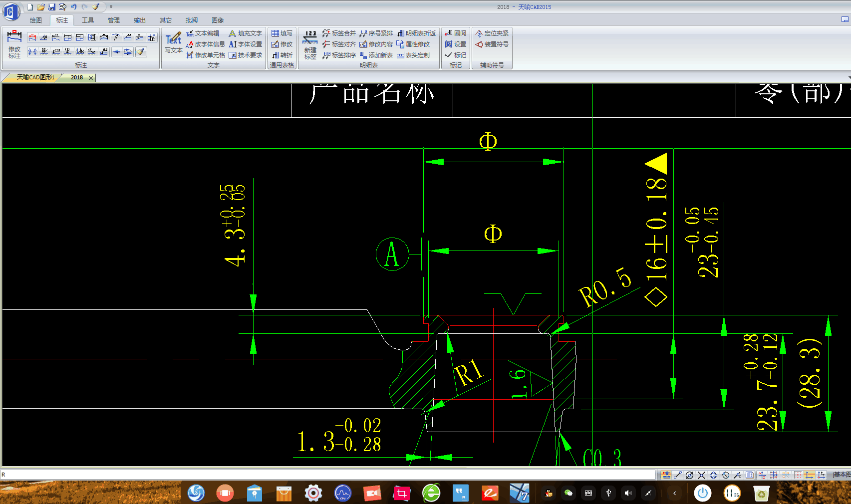
Task: Click the brush icon in quick access
Action: (x=96, y=7)
